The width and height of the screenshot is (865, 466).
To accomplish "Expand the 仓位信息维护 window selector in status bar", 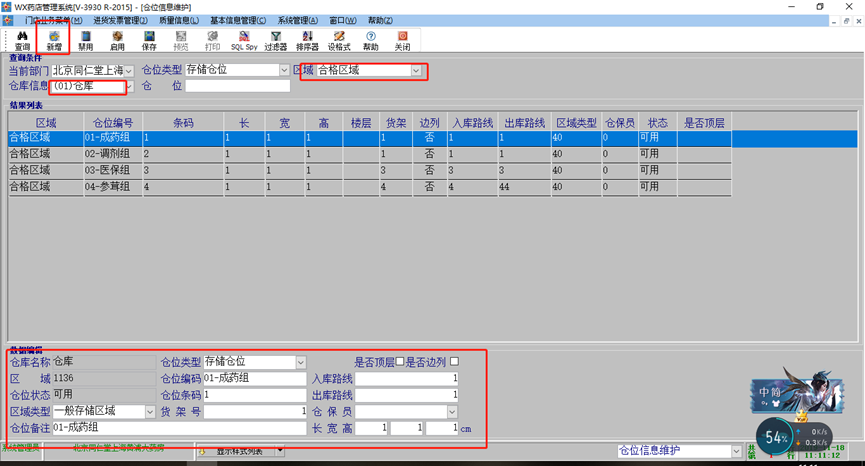I will [x=736, y=451].
